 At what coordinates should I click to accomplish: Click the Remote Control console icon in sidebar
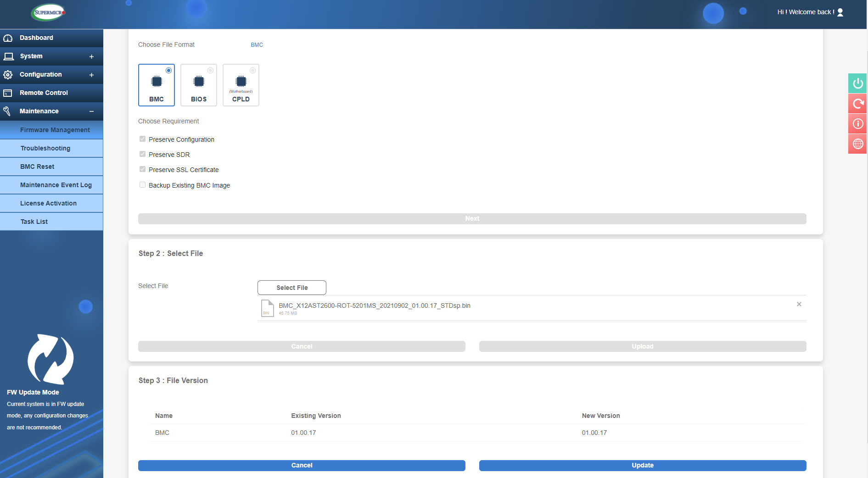point(7,93)
